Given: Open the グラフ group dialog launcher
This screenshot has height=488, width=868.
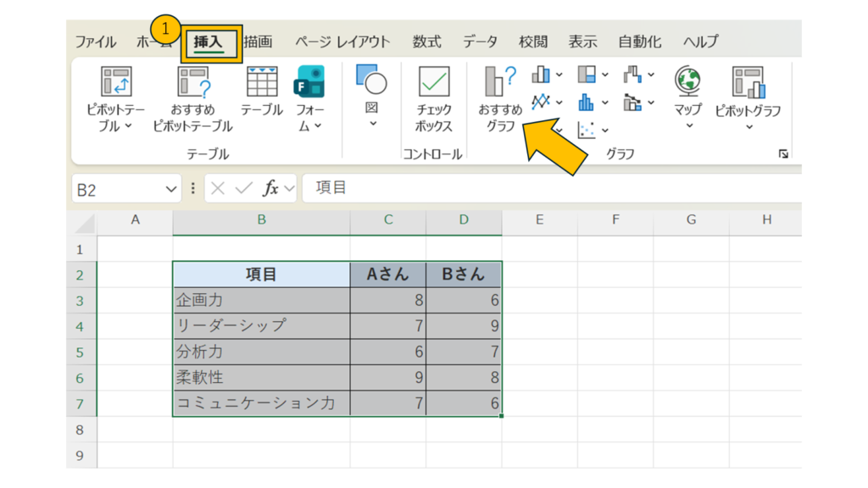Looking at the screenshot, I should pos(783,154).
